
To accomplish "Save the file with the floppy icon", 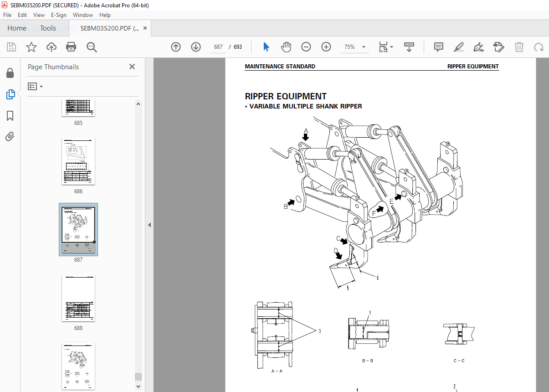I will tap(11, 47).
